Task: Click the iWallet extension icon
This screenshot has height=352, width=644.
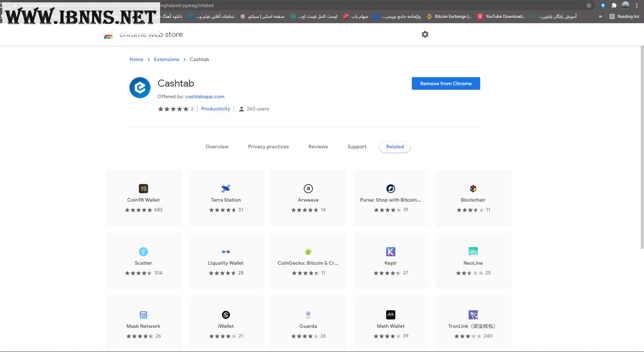Action: click(226, 315)
